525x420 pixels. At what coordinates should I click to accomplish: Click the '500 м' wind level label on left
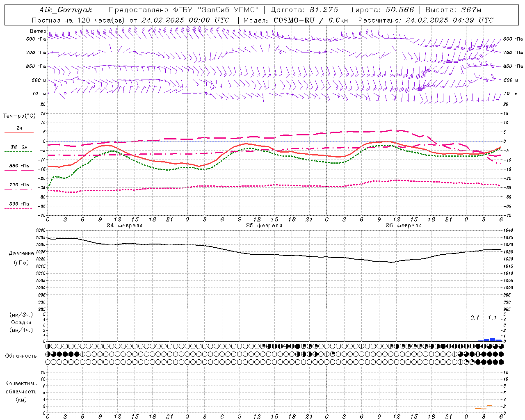click(x=39, y=80)
